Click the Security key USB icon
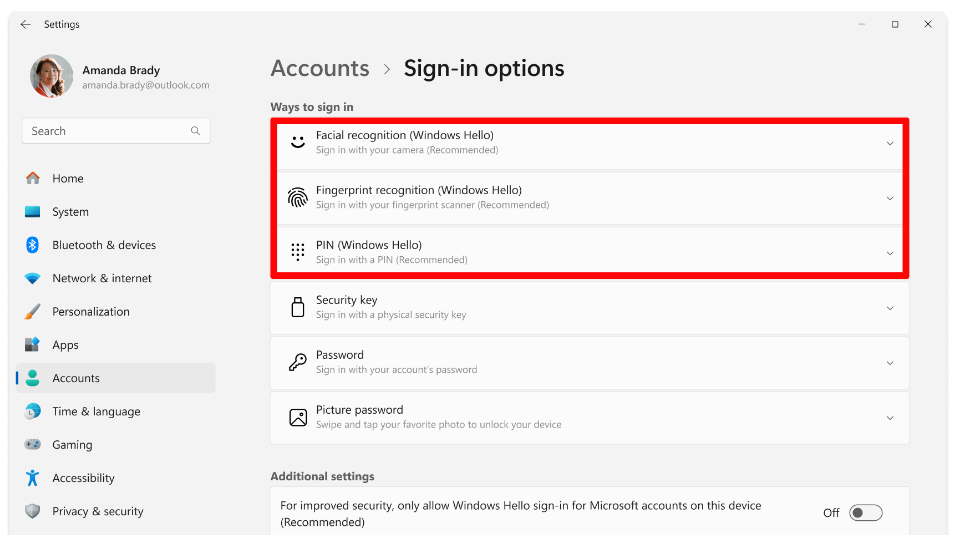This screenshot has width=962, height=535. pos(298,307)
